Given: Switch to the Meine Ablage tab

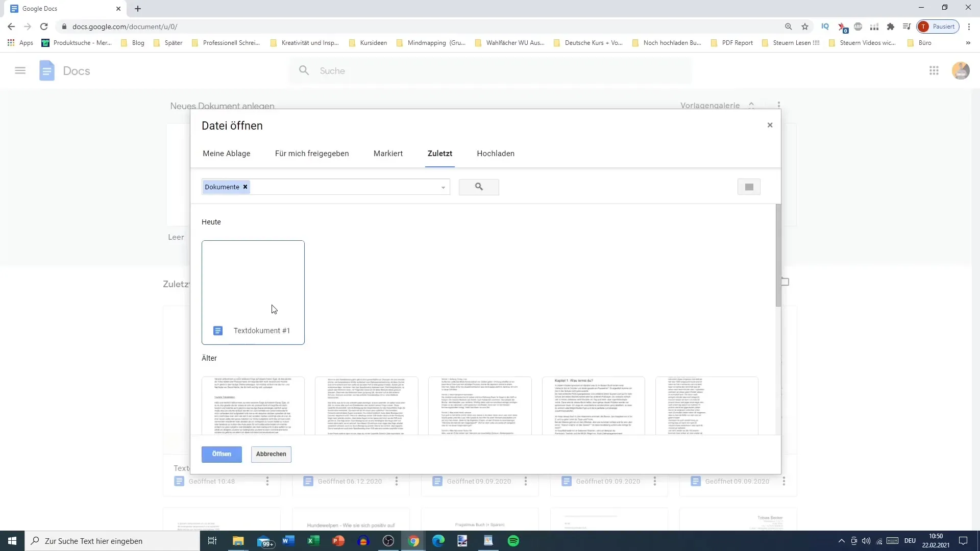Looking at the screenshot, I should [x=227, y=154].
